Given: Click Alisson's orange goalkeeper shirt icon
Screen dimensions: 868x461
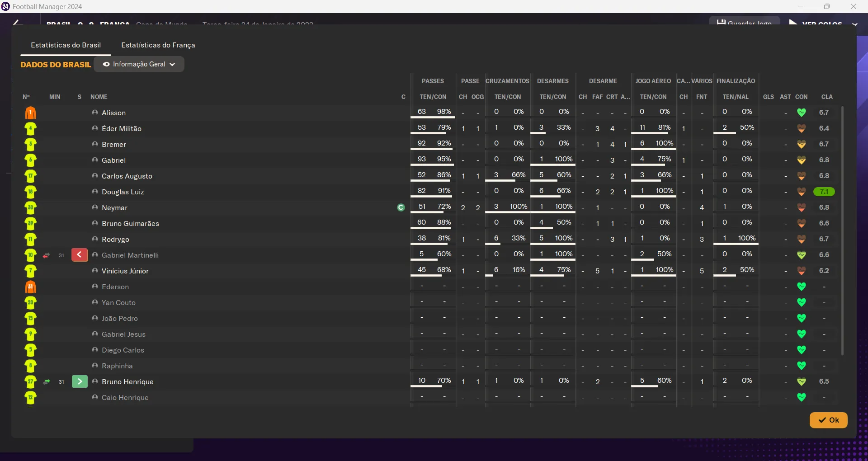Looking at the screenshot, I should pyautogui.click(x=30, y=113).
